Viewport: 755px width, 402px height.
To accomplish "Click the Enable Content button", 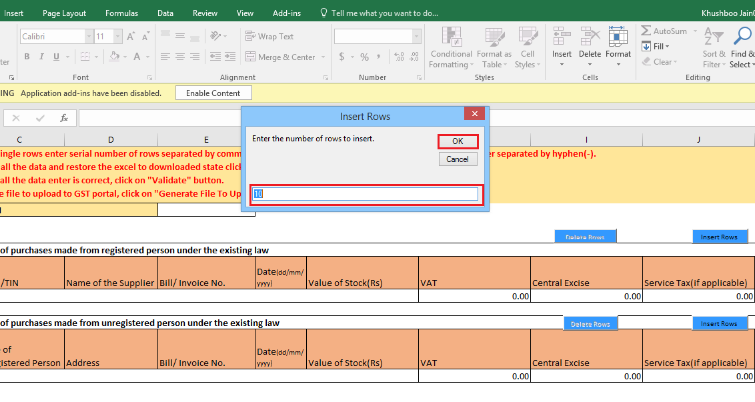I will pos(212,93).
